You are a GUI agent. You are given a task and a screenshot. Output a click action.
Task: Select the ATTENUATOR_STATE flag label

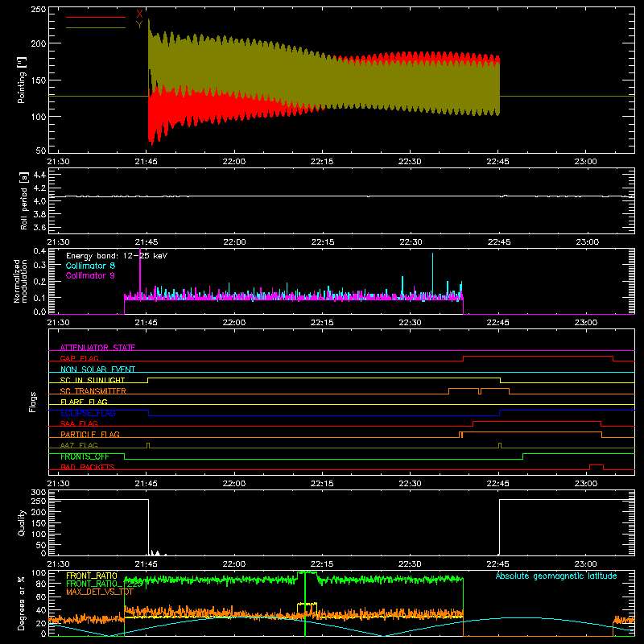[x=97, y=348]
